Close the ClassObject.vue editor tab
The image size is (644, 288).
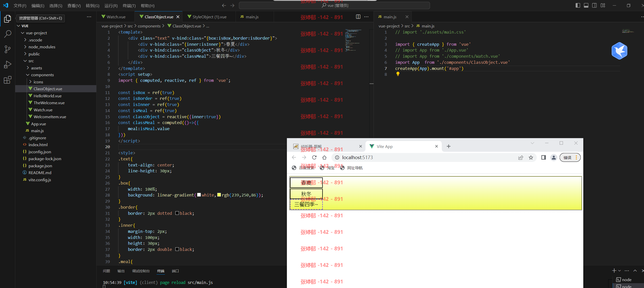pos(178,17)
